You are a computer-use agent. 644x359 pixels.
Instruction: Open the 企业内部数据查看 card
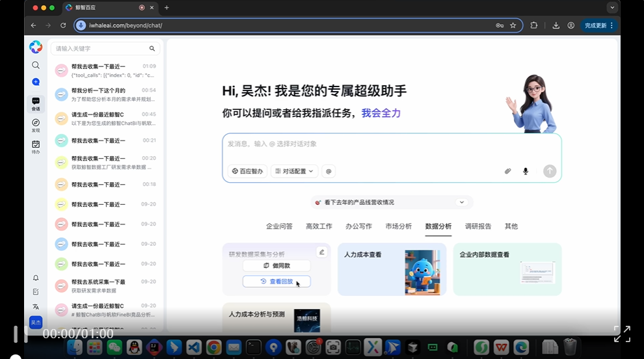pyautogui.click(x=507, y=269)
